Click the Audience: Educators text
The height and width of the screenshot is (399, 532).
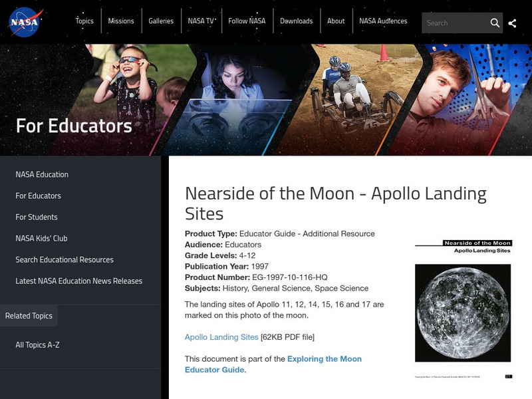[223, 245]
